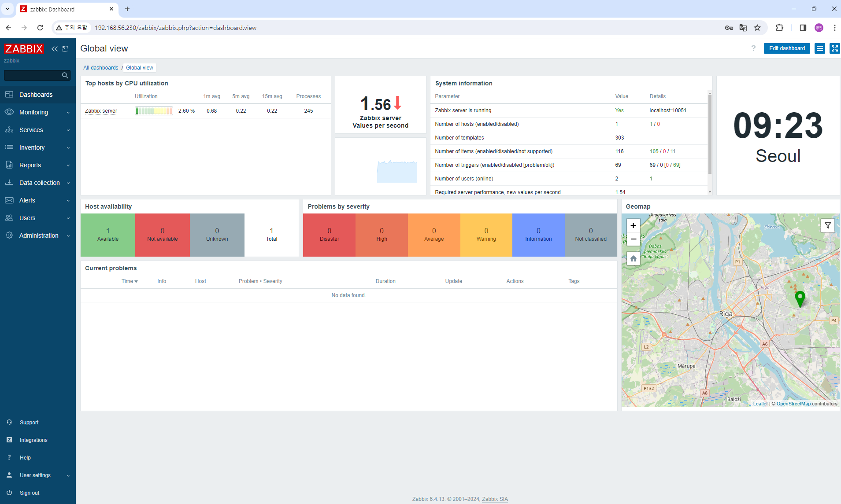
Task: Click the green host marker on map
Action: (x=800, y=299)
